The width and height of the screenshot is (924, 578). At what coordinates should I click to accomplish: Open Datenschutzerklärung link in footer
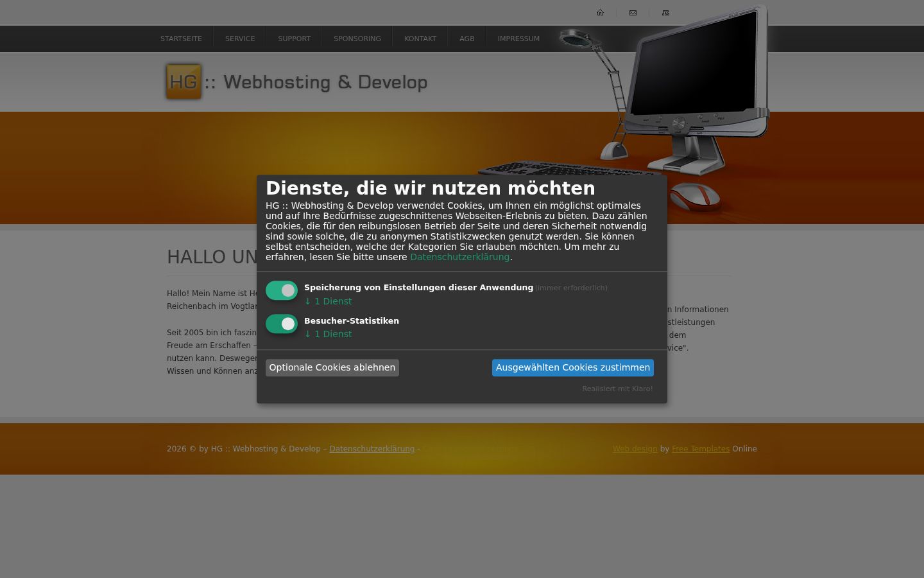(x=372, y=449)
